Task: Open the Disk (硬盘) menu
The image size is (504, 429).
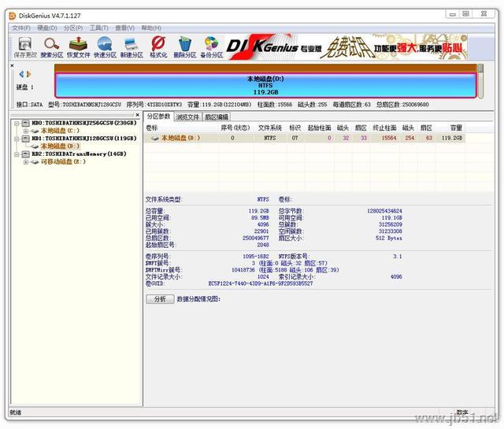Action: tap(47, 28)
